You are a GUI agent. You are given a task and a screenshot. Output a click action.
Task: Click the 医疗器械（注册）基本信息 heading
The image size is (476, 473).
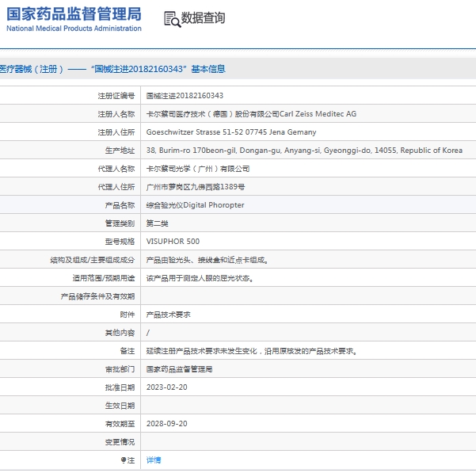pos(112,69)
